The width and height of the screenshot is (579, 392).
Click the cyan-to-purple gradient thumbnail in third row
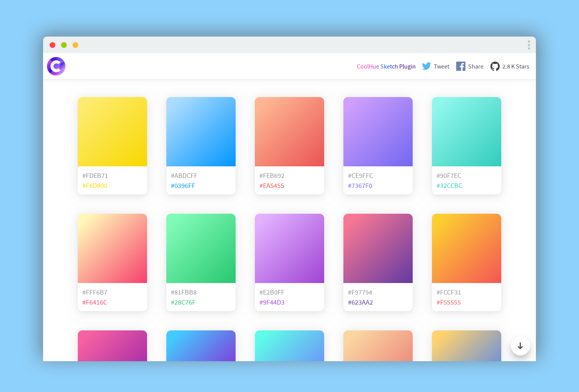(x=201, y=346)
